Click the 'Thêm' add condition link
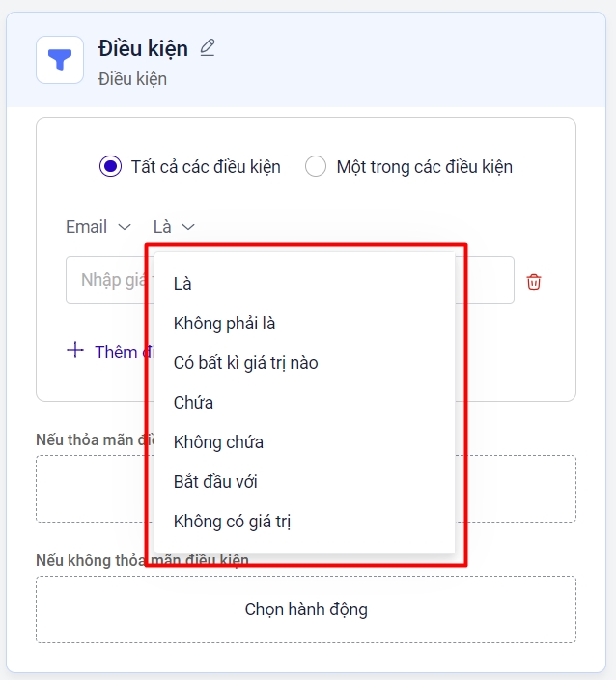Screen dimensions: 616x680 [116, 353]
